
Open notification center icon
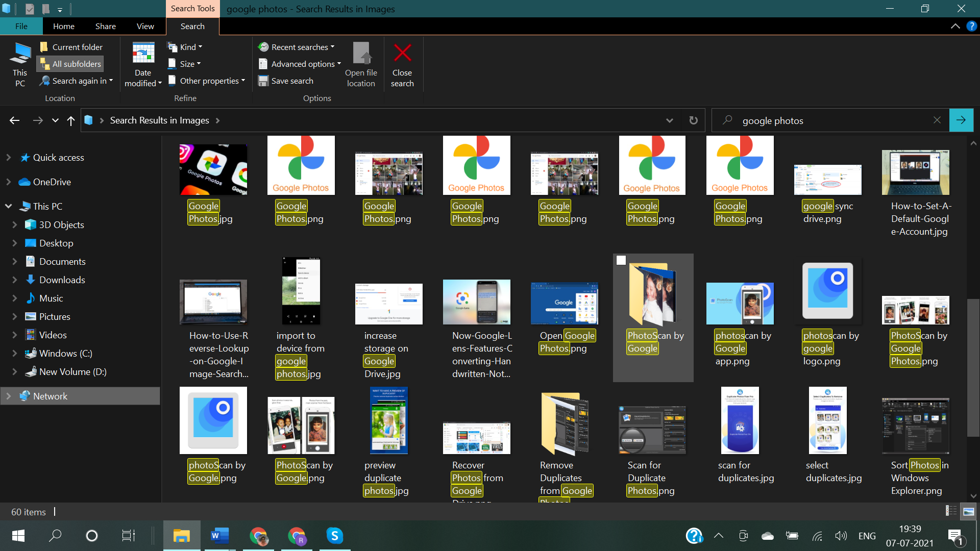point(955,537)
